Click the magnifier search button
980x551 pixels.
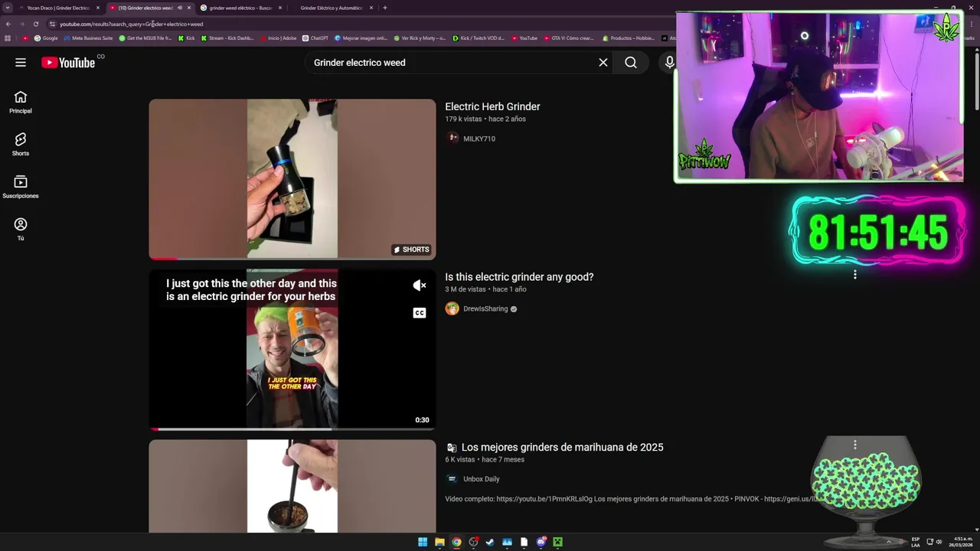631,63
